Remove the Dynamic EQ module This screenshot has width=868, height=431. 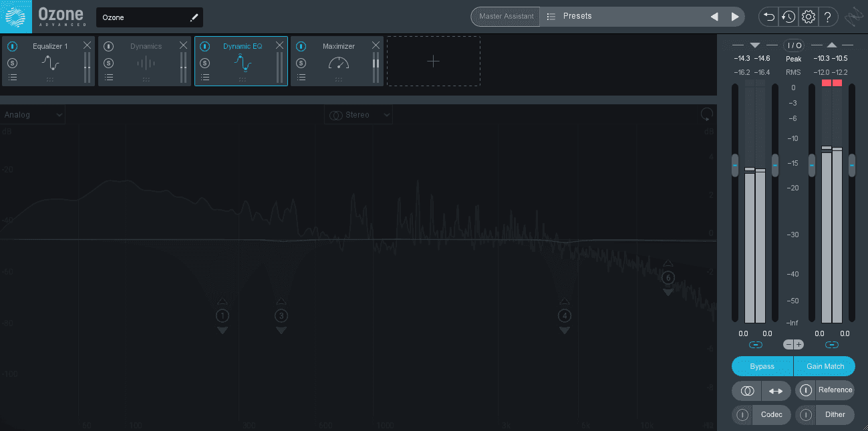[x=279, y=45]
